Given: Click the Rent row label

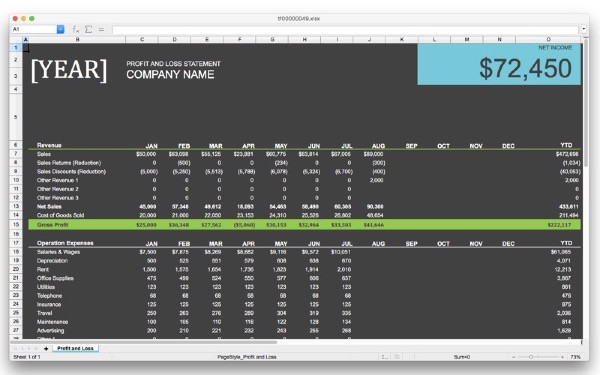Looking at the screenshot, I should click(x=42, y=269).
